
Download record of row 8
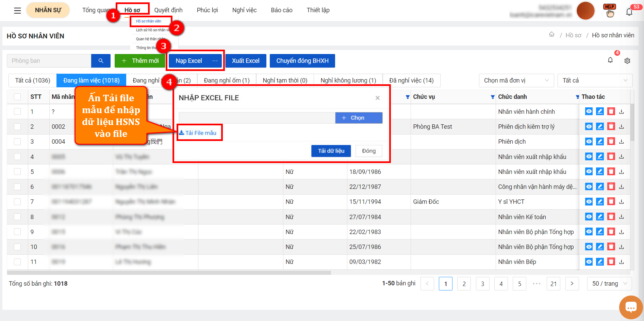pos(622,217)
